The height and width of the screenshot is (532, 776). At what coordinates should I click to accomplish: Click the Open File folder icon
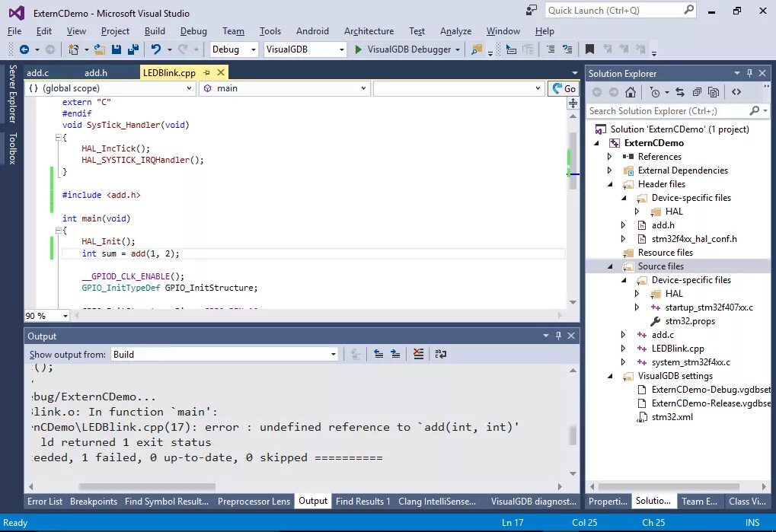click(100, 49)
